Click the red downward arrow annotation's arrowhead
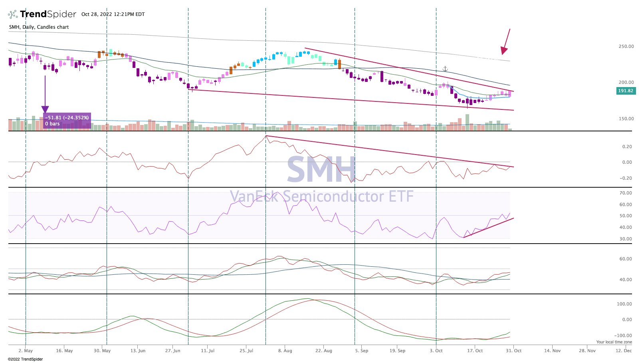The height and width of the screenshot is (363, 644). (504, 51)
